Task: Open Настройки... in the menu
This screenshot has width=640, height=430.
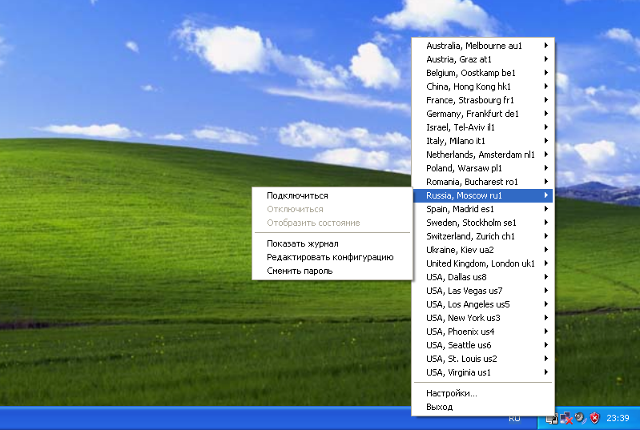Action: point(483,393)
